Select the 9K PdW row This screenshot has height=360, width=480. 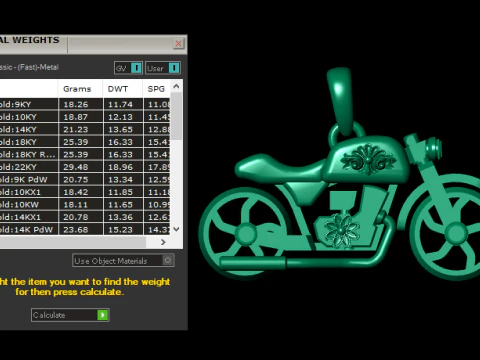[85, 180]
